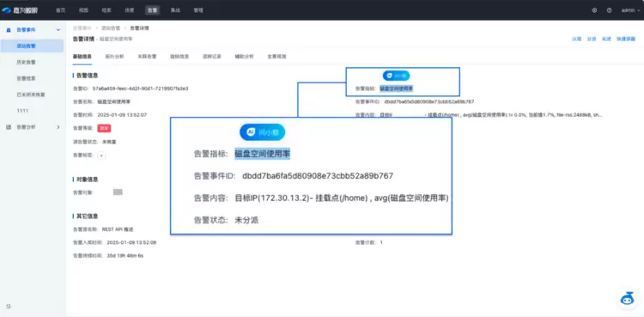
Task: Click the 告警分析 chart icon in sidebar
Action: click(9, 127)
